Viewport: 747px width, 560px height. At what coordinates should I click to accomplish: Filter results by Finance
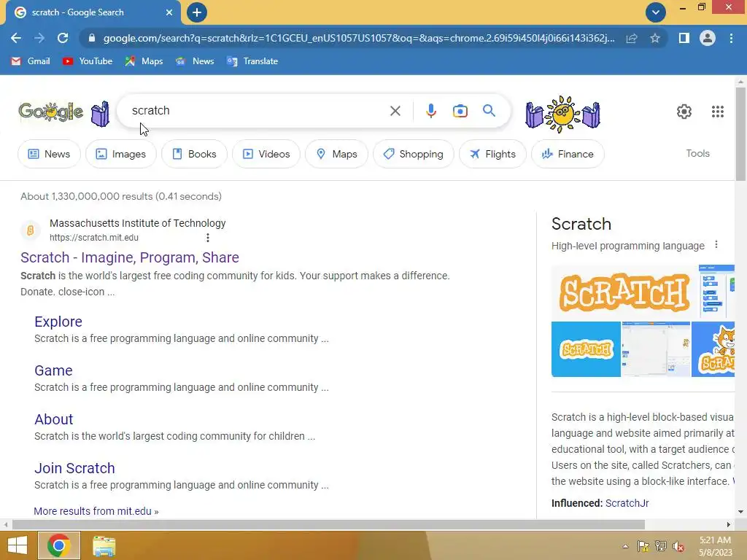tap(568, 154)
